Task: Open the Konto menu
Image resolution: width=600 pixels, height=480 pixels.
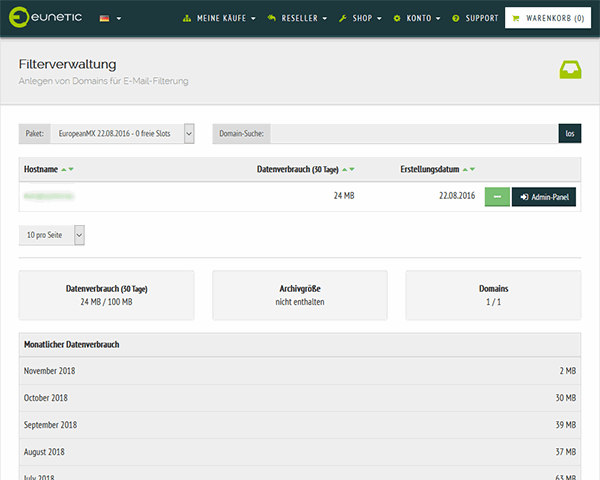Action: coord(417,18)
